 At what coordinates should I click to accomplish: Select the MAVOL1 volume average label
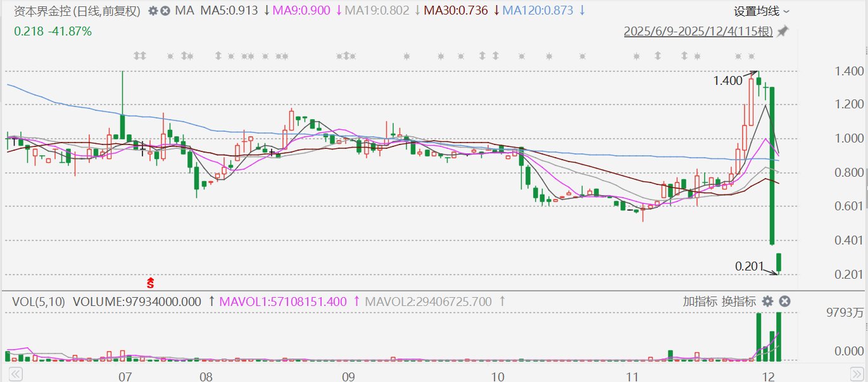click(282, 302)
